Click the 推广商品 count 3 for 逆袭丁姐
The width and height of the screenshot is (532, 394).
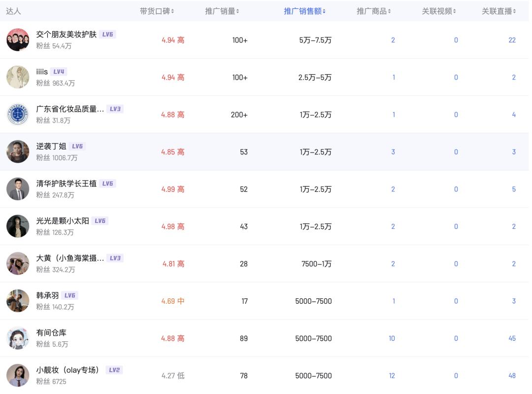393,152
